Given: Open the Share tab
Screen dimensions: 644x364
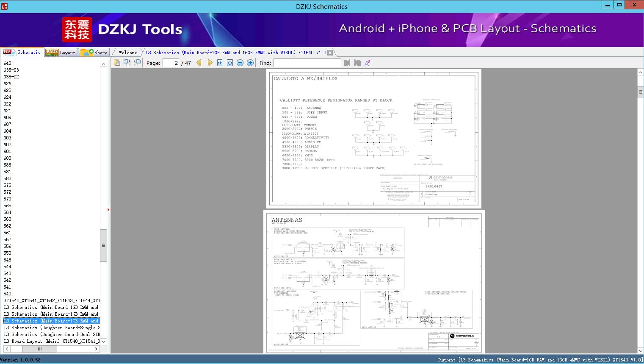Looking at the screenshot, I should [x=94, y=53].
